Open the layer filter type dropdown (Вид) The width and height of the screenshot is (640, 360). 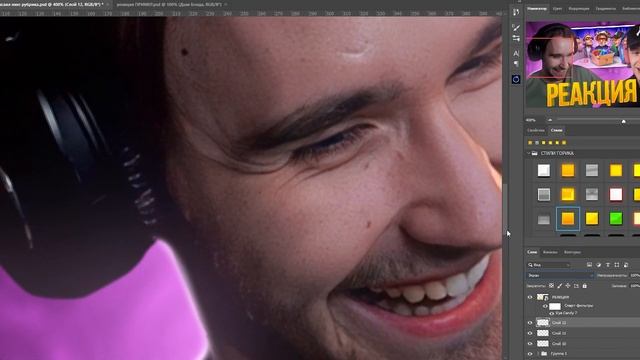click(549, 265)
